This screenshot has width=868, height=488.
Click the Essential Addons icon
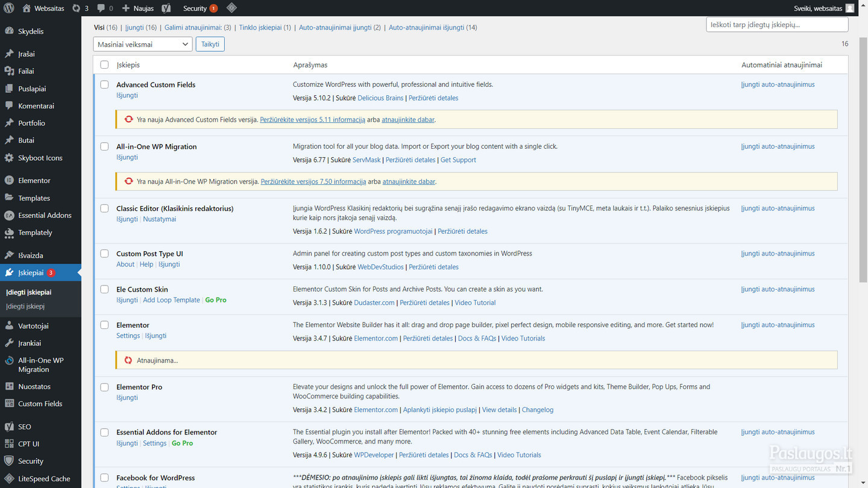pos(9,215)
